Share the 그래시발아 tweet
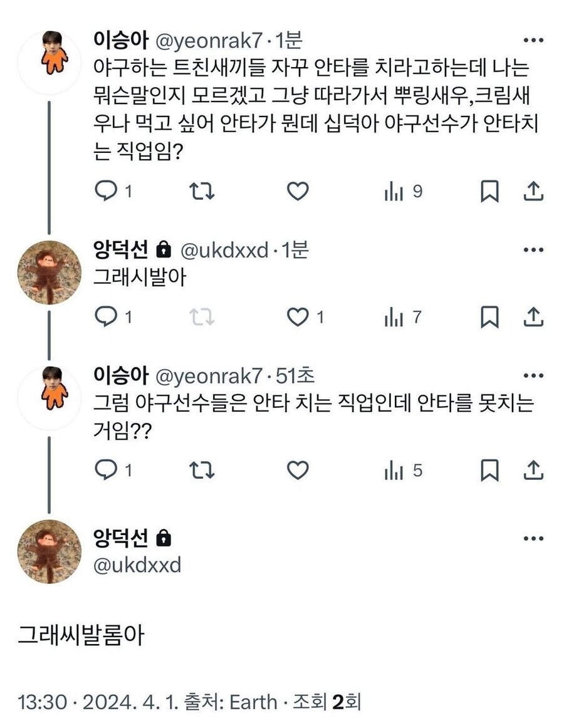Image resolution: width=564 pixels, height=728 pixels. pos(533,318)
